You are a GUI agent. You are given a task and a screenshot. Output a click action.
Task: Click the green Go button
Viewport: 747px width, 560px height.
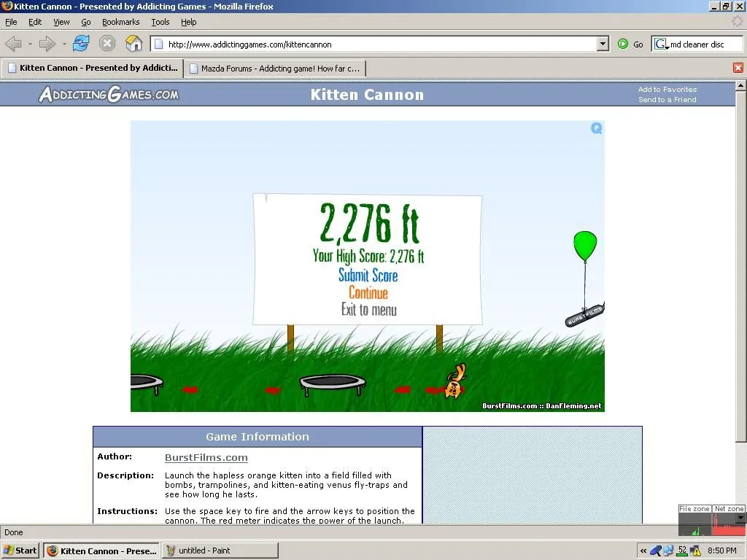[x=630, y=44]
